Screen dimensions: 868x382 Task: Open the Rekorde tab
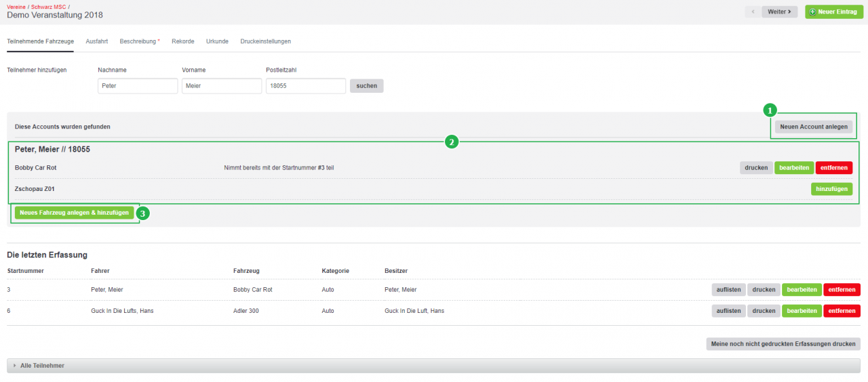pyautogui.click(x=183, y=41)
